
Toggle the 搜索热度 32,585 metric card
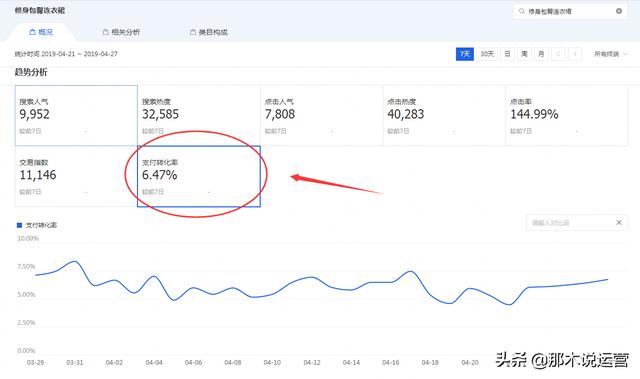pyautogui.click(x=199, y=115)
